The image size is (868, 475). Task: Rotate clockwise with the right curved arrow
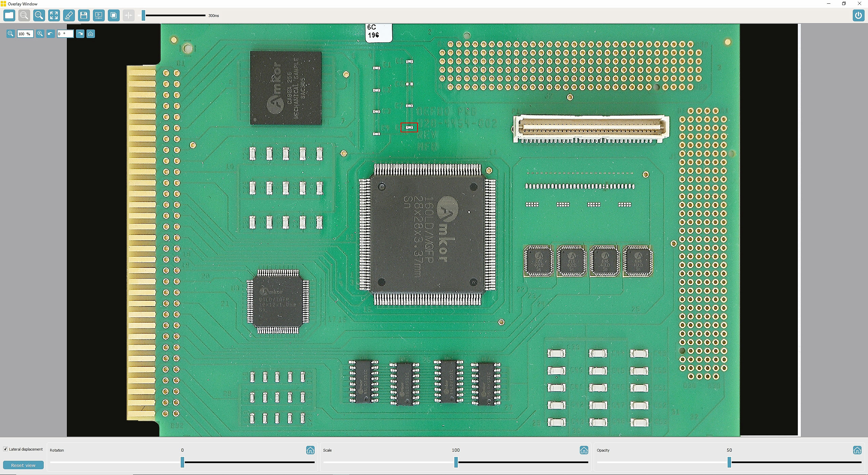pos(80,34)
